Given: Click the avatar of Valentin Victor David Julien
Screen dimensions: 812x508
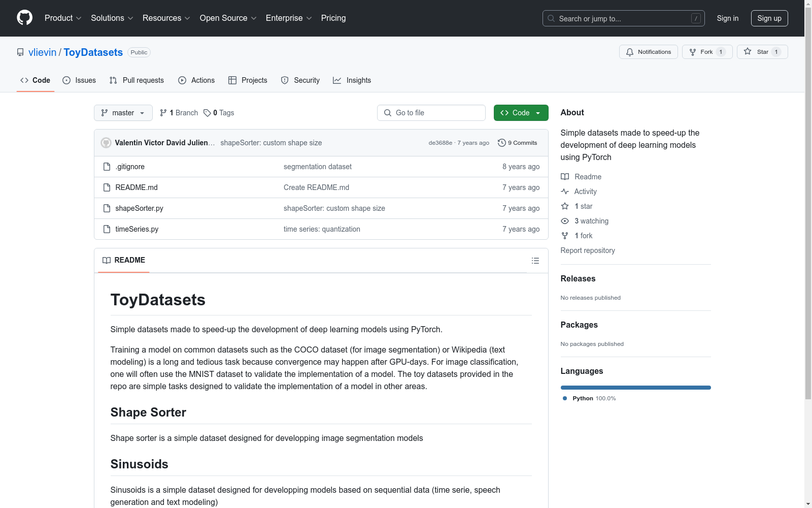Looking at the screenshot, I should click(106, 143).
